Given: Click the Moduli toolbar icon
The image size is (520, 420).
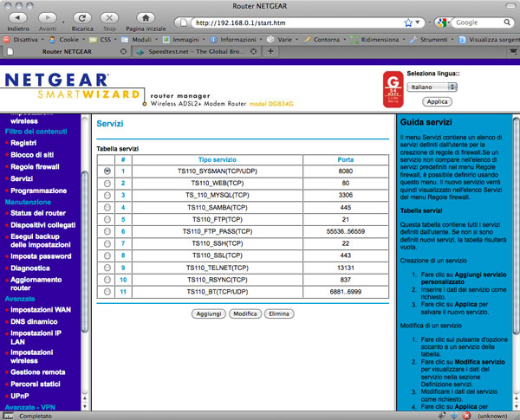Looking at the screenshot, I should coord(125,40).
